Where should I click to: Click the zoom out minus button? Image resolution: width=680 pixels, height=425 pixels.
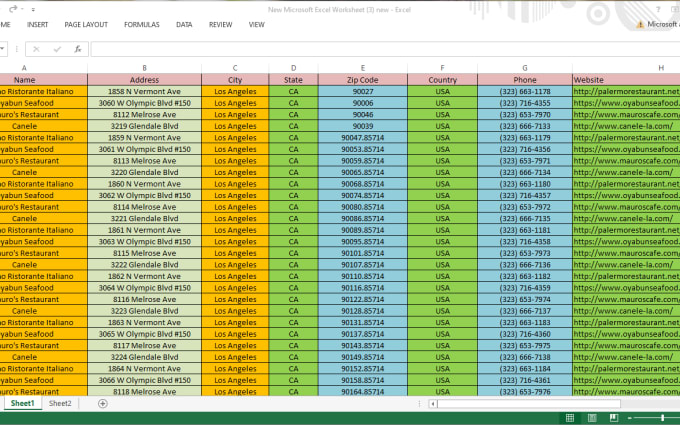[x=630, y=418]
